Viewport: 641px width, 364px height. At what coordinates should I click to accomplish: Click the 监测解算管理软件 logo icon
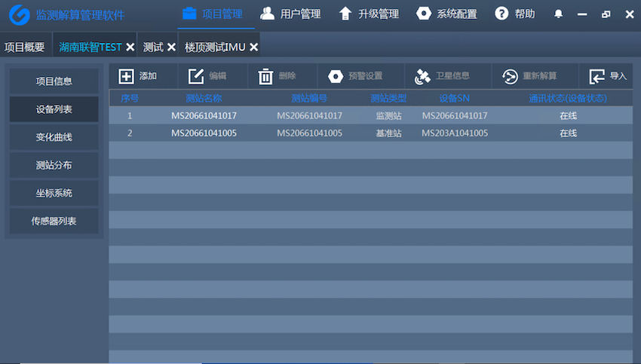(19, 15)
